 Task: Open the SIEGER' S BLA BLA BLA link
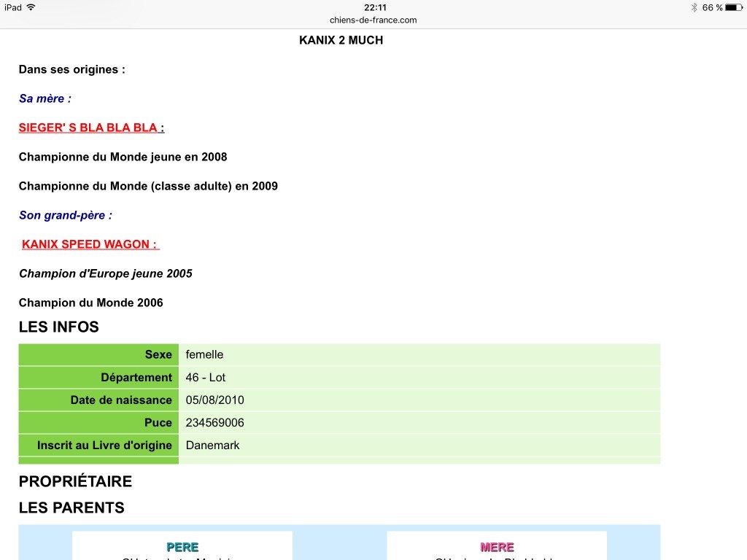88,128
